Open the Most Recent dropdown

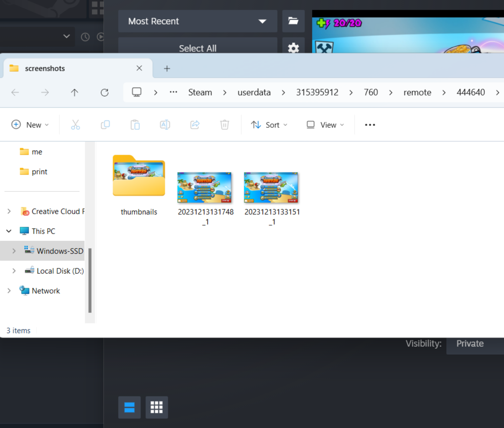pos(197,21)
